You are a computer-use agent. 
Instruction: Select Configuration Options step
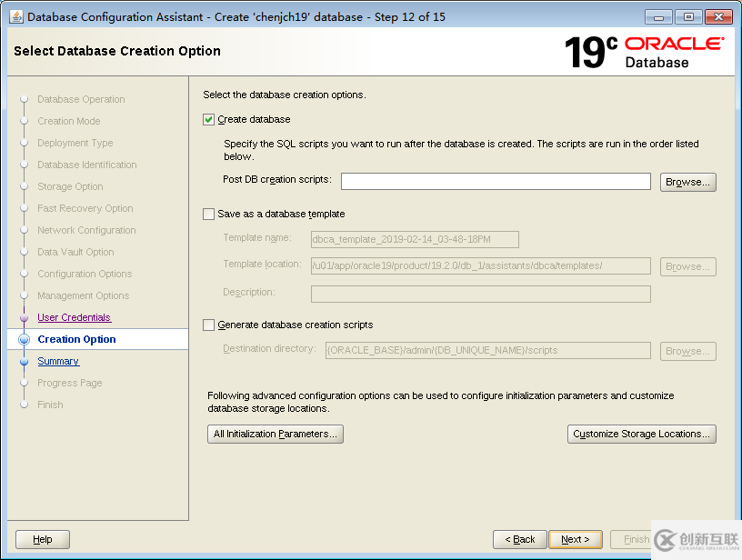85,274
